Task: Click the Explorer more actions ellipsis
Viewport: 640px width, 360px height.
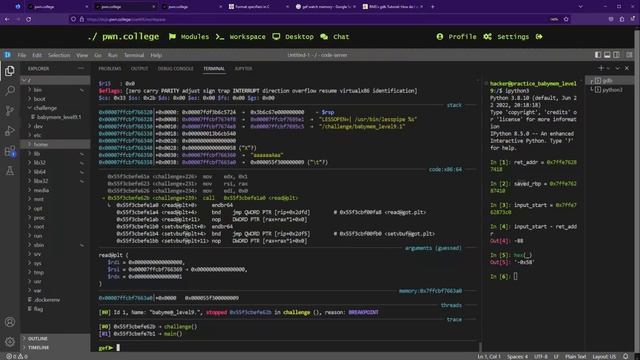Action: coord(81,69)
